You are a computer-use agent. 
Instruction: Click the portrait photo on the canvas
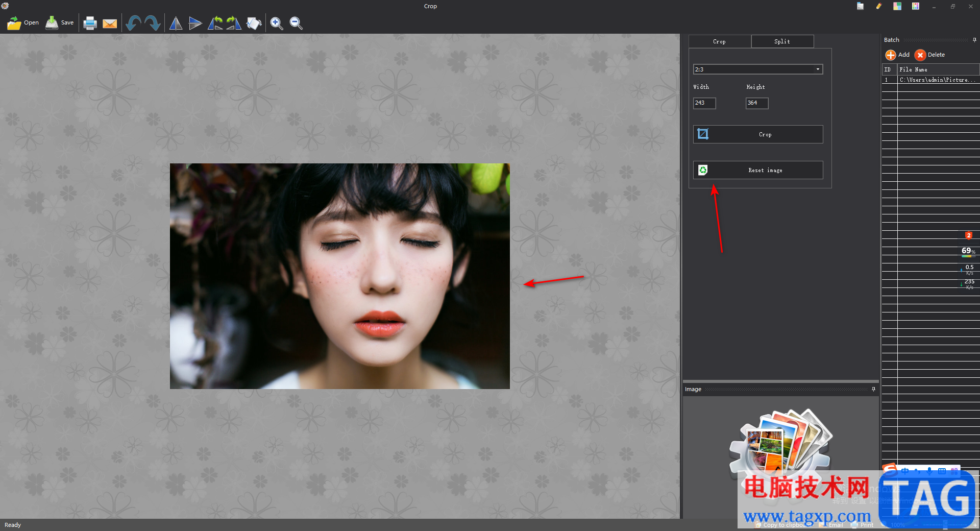coord(340,276)
